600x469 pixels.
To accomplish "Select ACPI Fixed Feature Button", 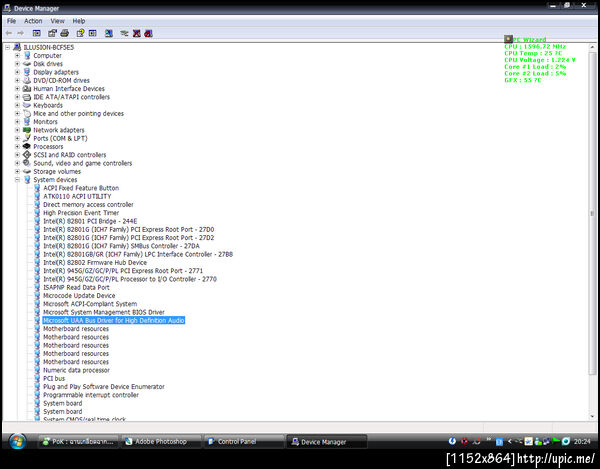I will (81, 188).
